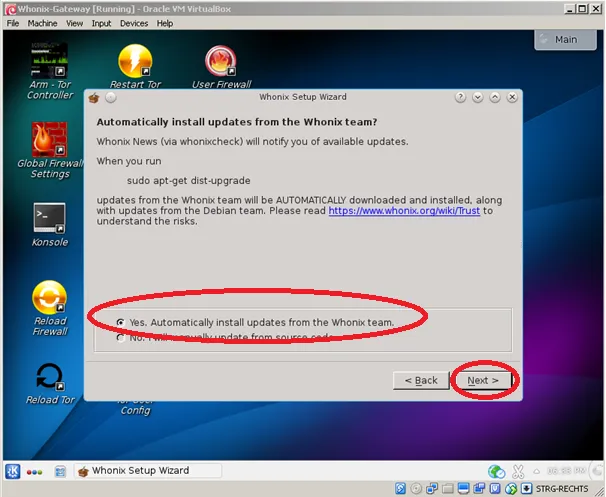Select 'Yes. Automatically install updates' radio button
Viewport: 606px width, 497px height.
click(x=121, y=322)
